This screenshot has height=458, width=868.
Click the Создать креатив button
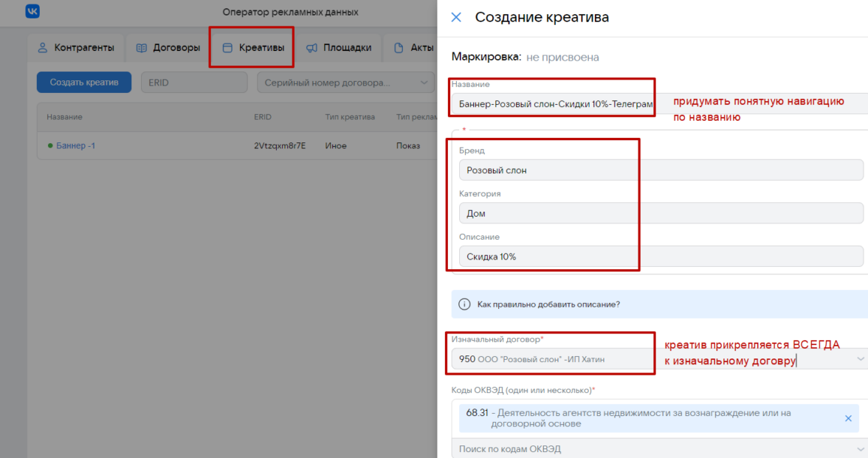(84, 83)
